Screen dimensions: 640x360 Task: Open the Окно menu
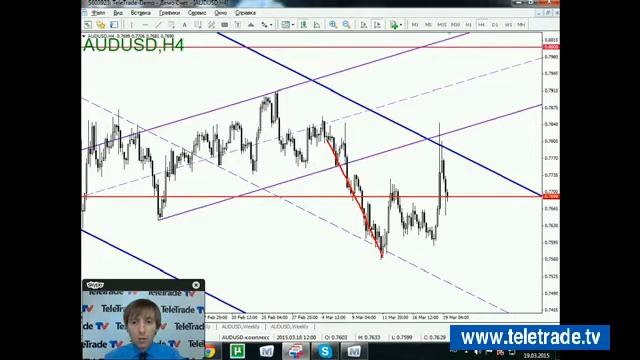click(221, 13)
